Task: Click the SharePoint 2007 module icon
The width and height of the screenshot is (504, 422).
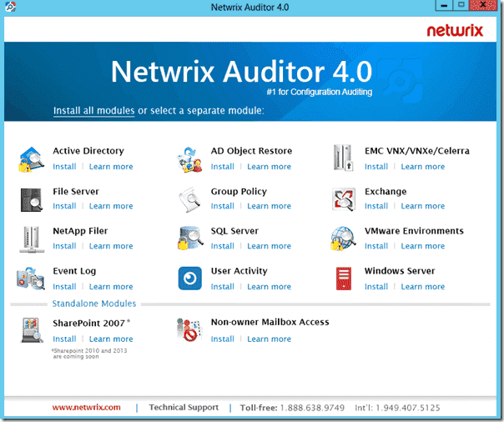Action: point(32,330)
